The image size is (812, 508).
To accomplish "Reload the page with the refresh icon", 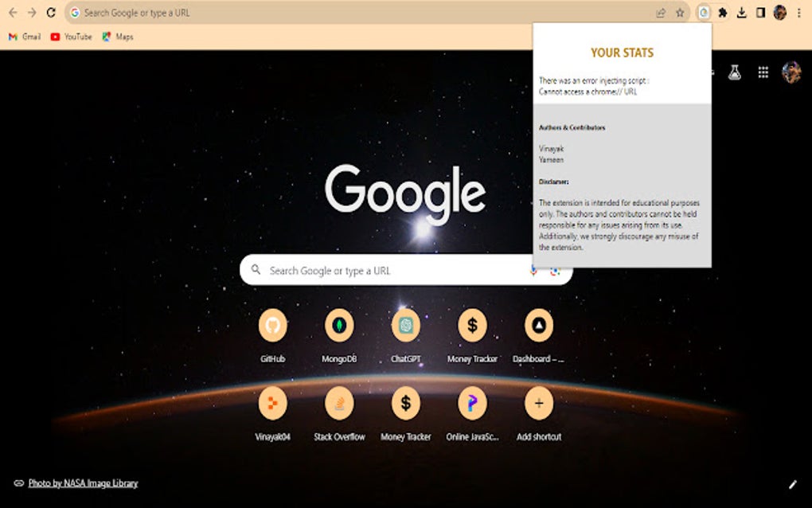I will point(51,13).
